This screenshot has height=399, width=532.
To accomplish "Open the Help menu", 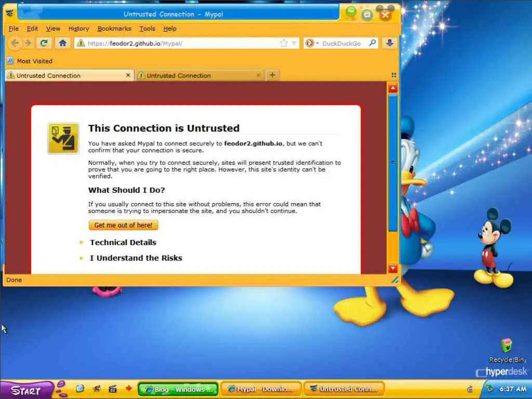I will tap(170, 29).
